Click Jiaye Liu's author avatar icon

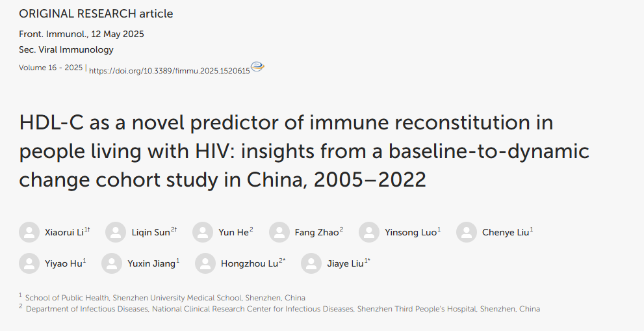tap(312, 263)
